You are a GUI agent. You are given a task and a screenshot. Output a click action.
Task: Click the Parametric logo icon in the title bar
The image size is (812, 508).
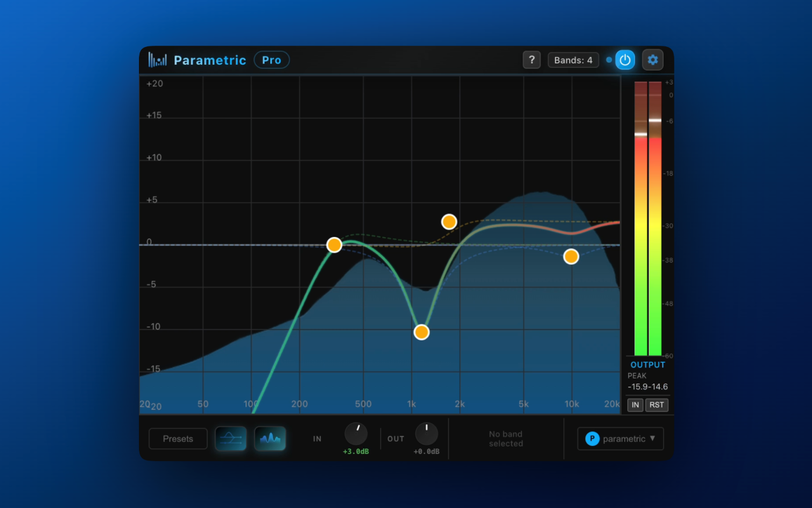tap(157, 59)
